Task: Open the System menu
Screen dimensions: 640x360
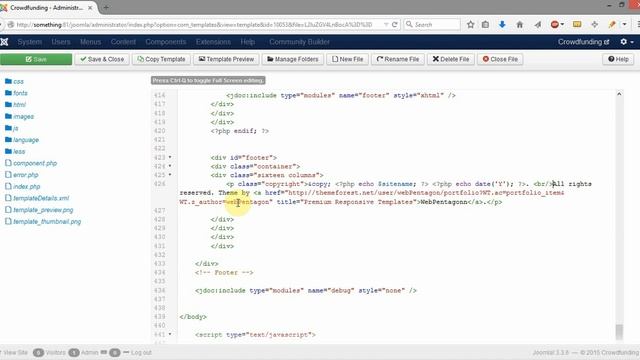Action: (29, 42)
